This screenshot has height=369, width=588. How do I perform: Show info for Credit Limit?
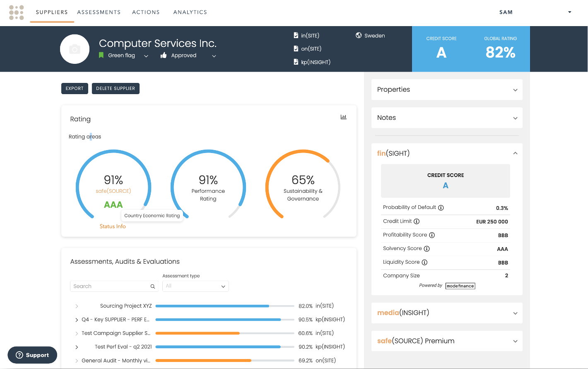[x=417, y=221]
